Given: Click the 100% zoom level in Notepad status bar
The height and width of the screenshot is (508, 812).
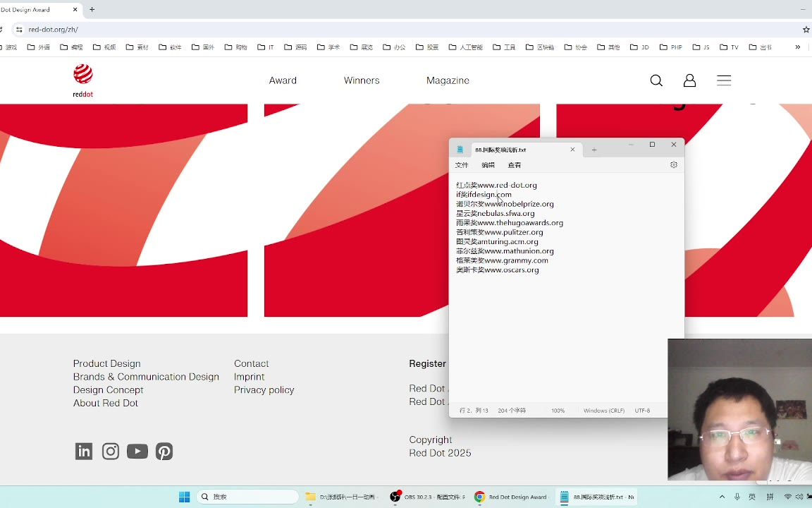Looking at the screenshot, I should pyautogui.click(x=558, y=411).
